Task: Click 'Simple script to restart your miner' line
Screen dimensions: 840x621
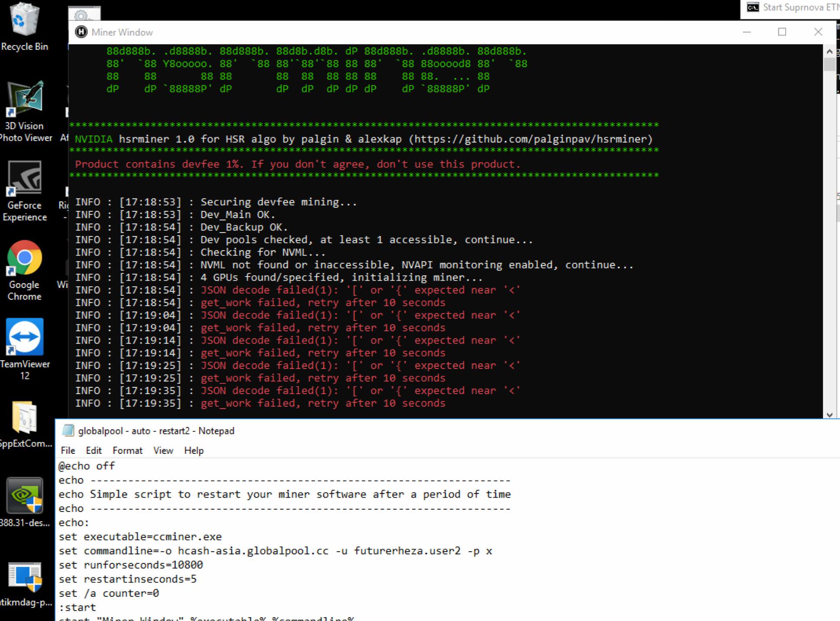Action: pos(284,494)
